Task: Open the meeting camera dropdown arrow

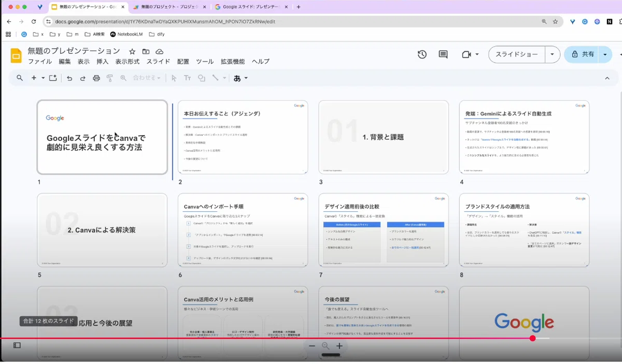Action: 477,54
